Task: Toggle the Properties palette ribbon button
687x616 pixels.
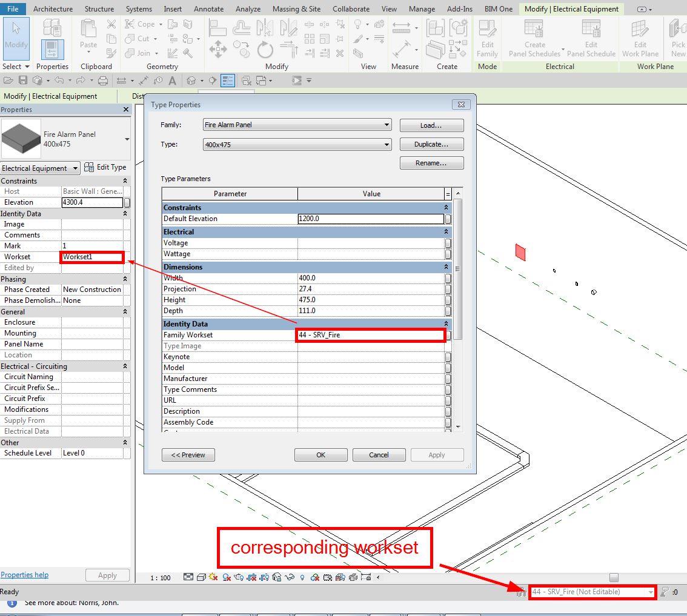Action: pyautogui.click(x=52, y=48)
